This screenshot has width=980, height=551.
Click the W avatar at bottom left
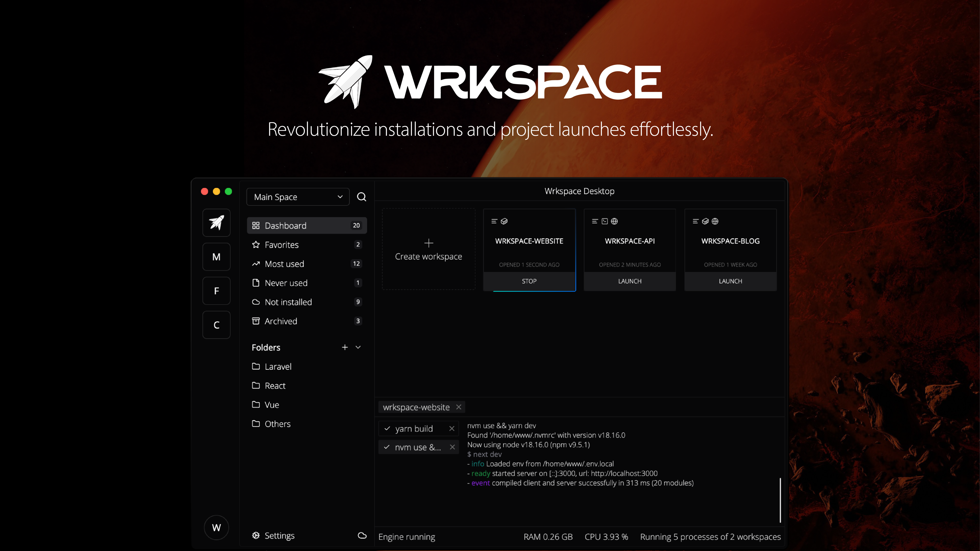pos(216,527)
